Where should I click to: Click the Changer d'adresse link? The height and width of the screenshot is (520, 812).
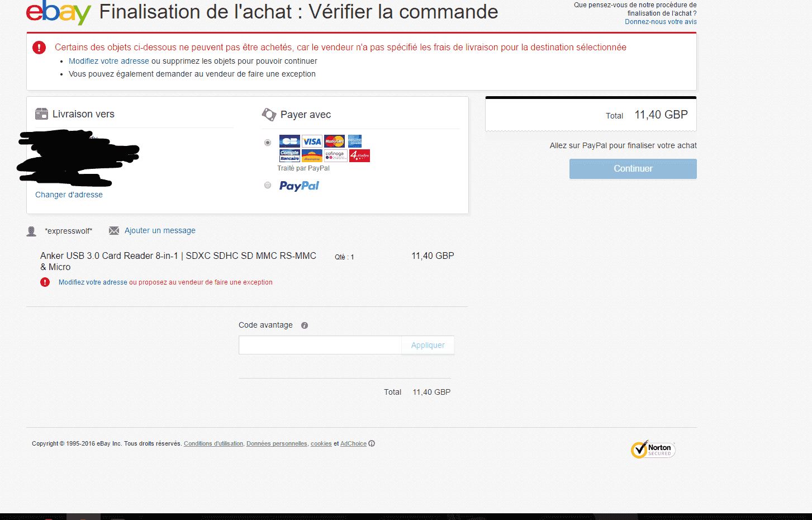(69, 195)
